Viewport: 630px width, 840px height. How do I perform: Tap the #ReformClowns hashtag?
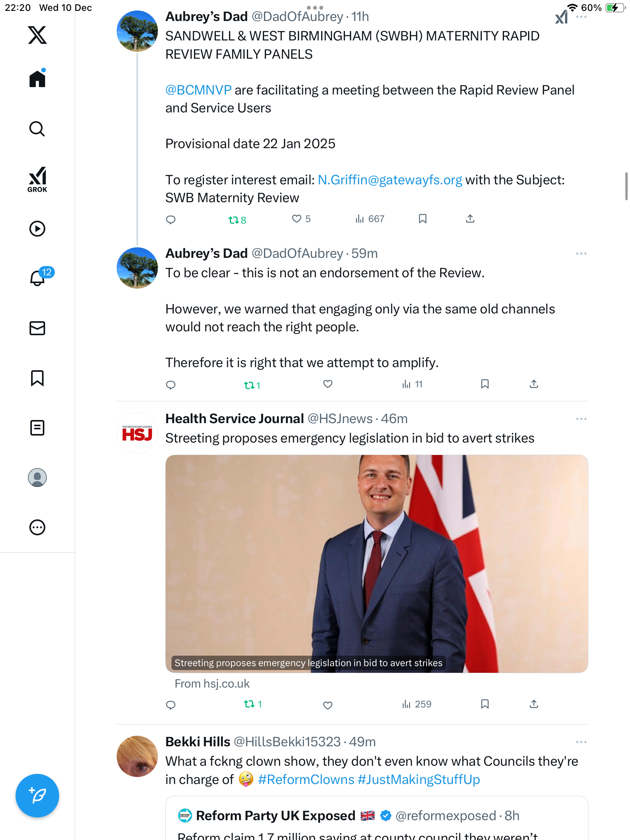point(306,780)
